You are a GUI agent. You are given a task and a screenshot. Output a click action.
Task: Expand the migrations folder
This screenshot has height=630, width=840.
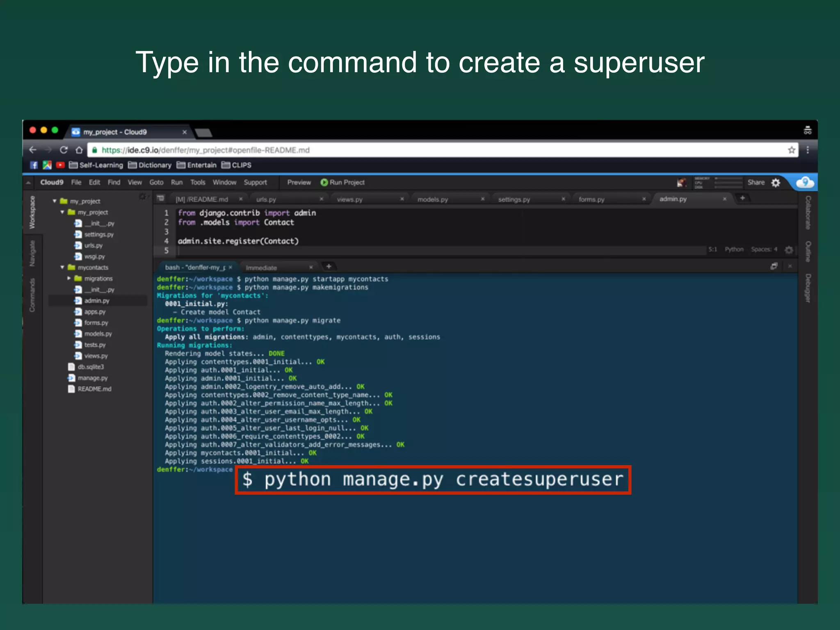click(69, 278)
